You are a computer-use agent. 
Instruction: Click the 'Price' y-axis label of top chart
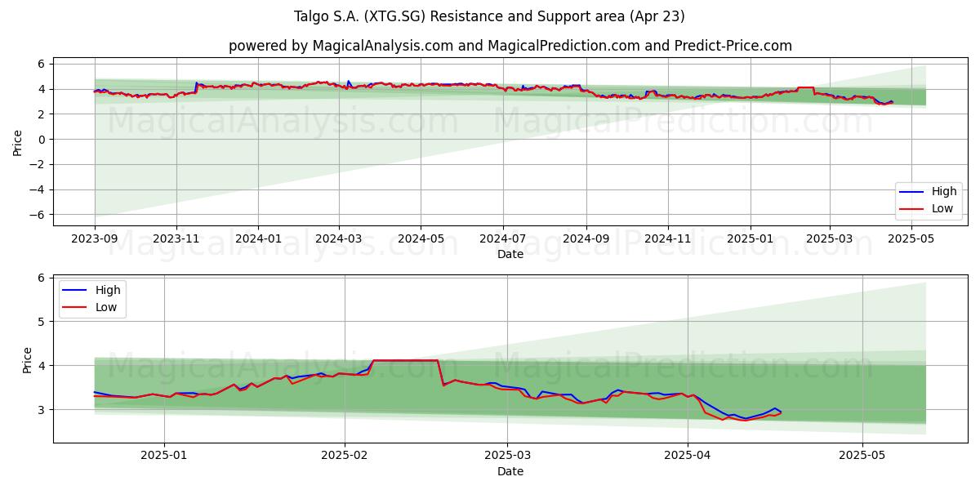pos(18,142)
